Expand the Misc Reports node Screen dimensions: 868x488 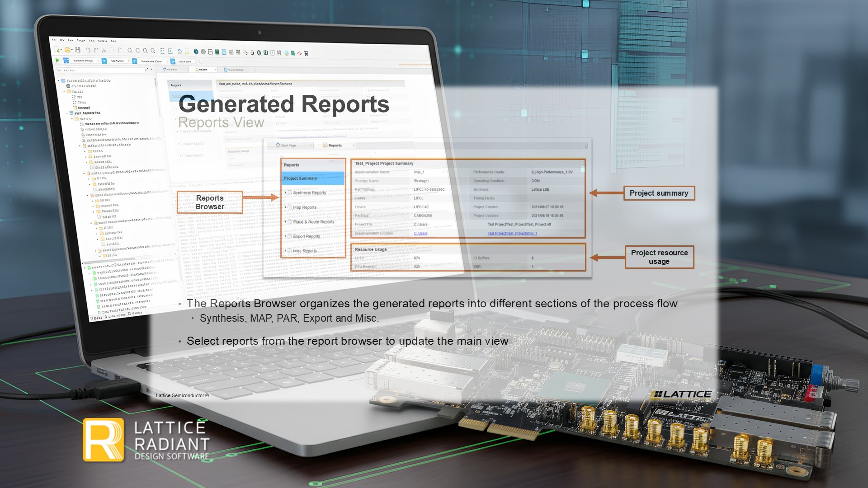pyautogui.click(x=285, y=250)
